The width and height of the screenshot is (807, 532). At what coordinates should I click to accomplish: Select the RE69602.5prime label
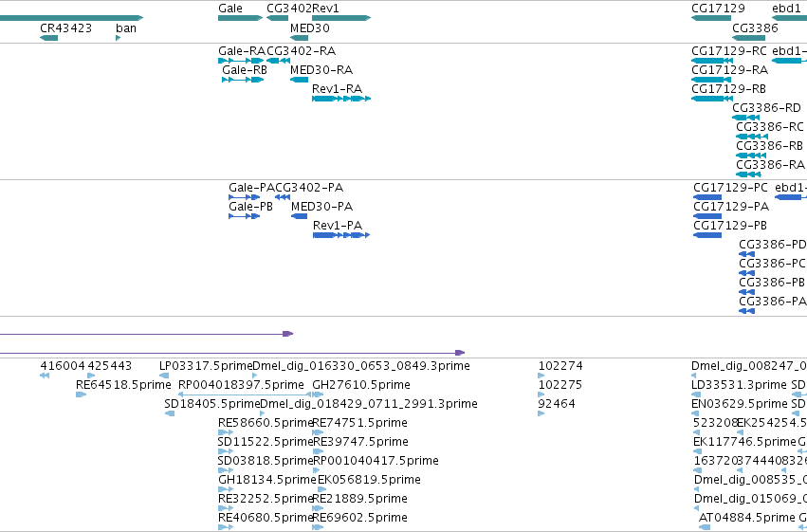[x=360, y=519]
